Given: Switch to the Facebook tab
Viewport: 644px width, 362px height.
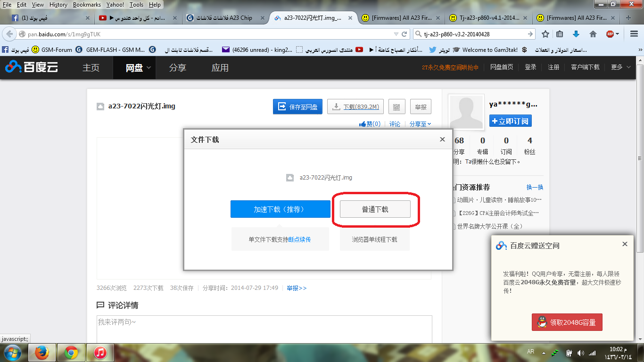Looking at the screenshot, I should click(50, 18).
